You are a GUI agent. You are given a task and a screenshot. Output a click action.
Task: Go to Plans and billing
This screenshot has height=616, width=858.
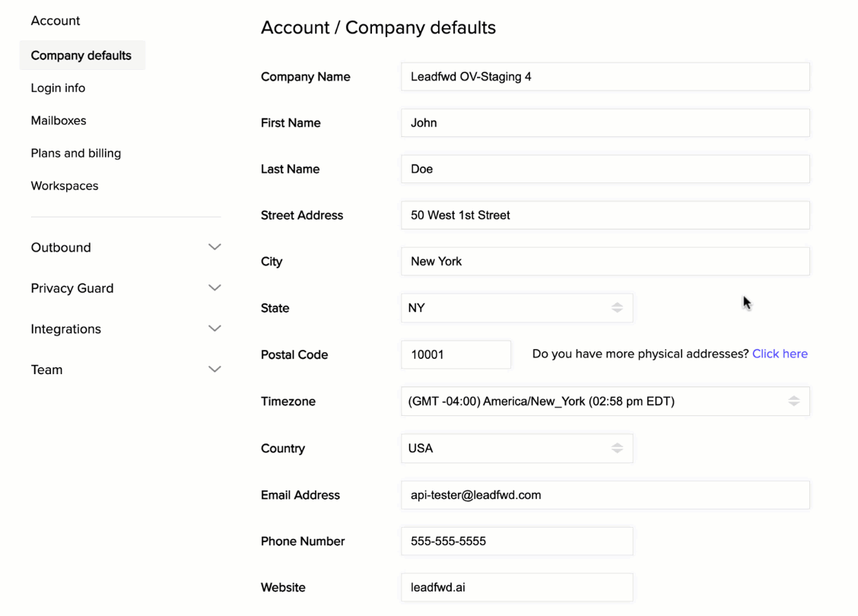(75, 153)
